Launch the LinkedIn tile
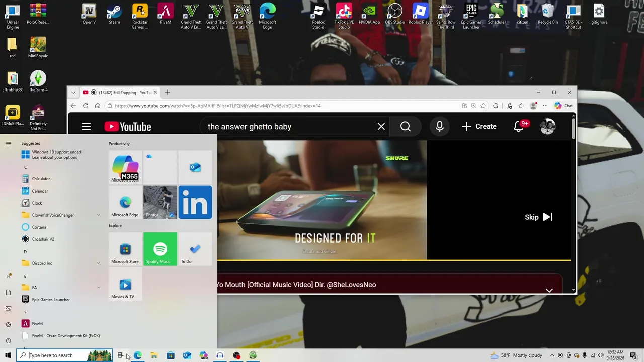644x362 pixels. (x=195, y=202)
